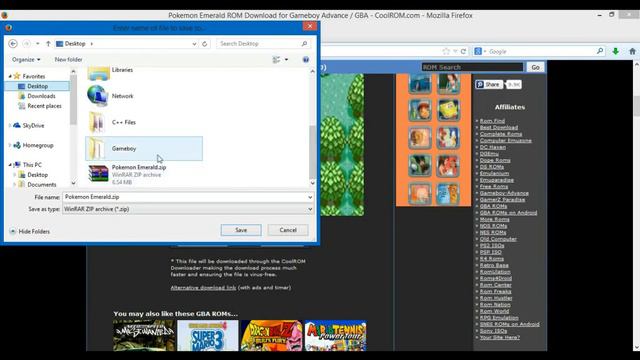This screenshot has height=360, width=640.
Task: Expand Documents under This PC
Action: (15, 184)
